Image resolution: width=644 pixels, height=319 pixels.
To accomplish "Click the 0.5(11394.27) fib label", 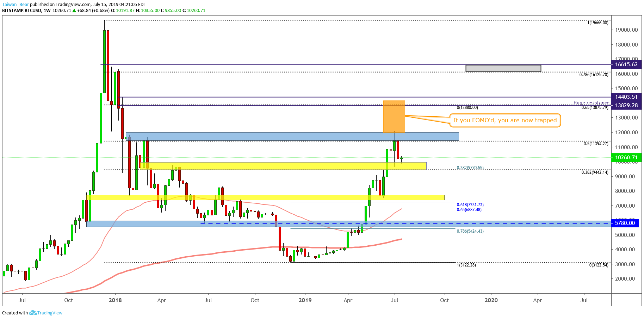I will pyautogui.click(x=596, y=144).
